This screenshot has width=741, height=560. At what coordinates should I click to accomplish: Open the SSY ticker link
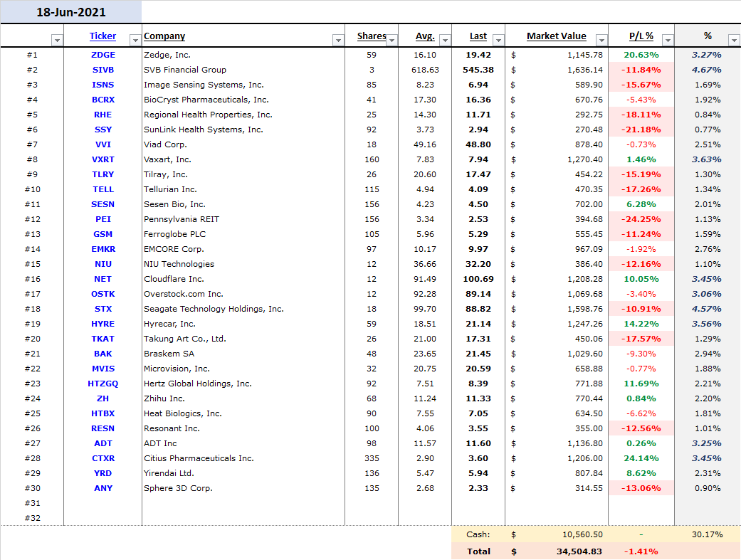[x=103, y=130]
